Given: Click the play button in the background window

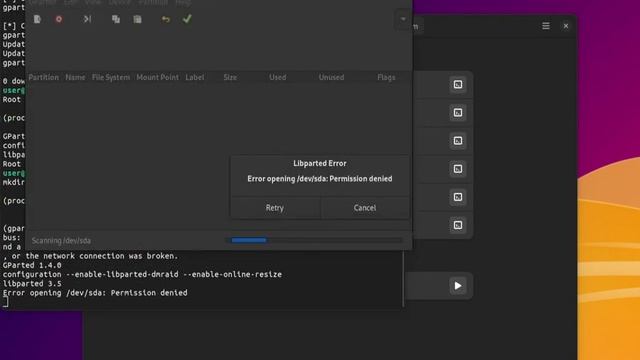Looking at the screenshot, I should (x=458, y=286).
